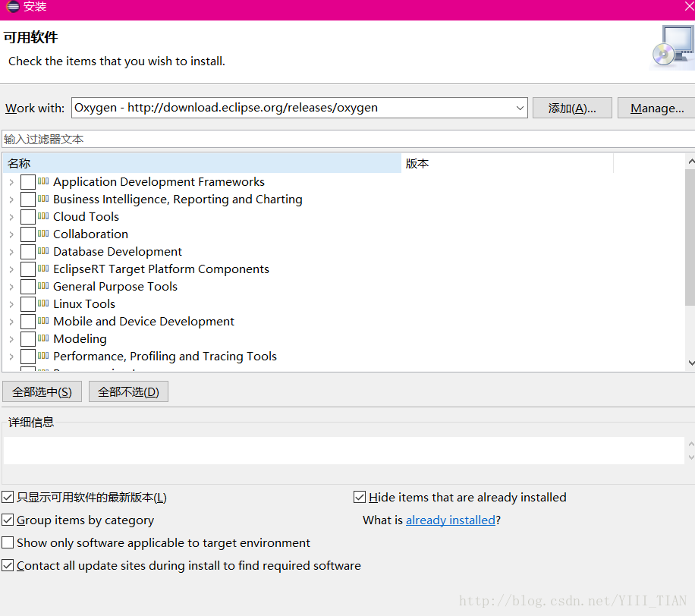The width and height of the screenshot is (695, 616).
Task: Tick the Cloud Tools checkbox
Action: tap(28, 217)
